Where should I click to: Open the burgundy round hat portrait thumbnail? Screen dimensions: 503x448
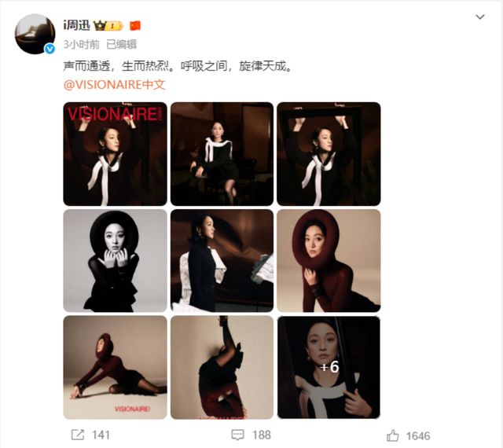(x=329, y=261)
